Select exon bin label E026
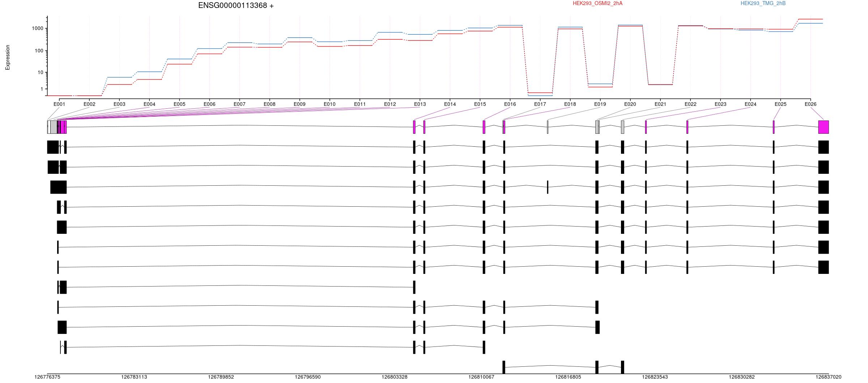Image resolution: width=868 pixels, height=383 pixels. [x=810, y=104]
